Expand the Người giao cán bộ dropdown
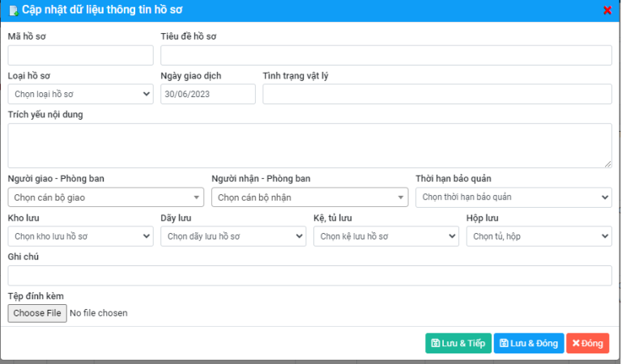Viewport: 622px width, 364px height. point(105,197)
